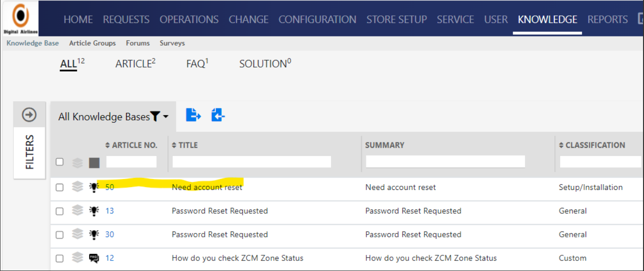
Task: Click the Title filter field
Action: click(252, 162)
